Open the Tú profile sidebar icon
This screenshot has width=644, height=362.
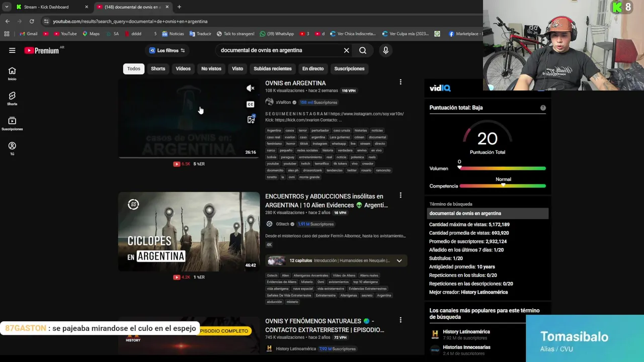click(x=12, y=148)
